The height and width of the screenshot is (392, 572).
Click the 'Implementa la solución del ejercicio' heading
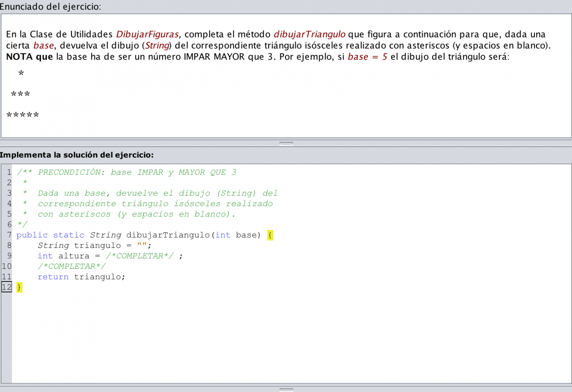[77, 155]
